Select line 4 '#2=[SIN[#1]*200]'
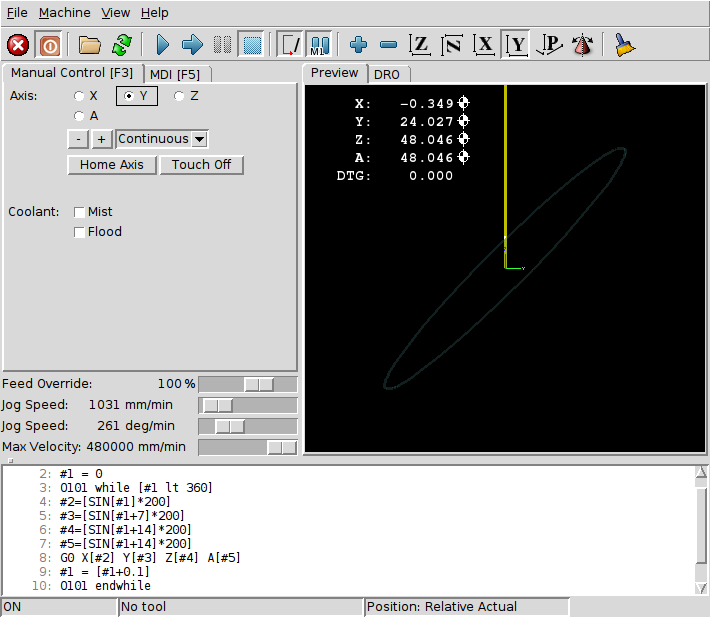Viewport: 710px width, 617px height. [115, 502]
